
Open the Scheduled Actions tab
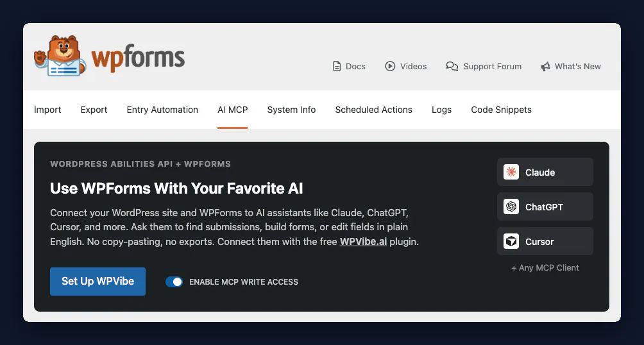point(374,110)
